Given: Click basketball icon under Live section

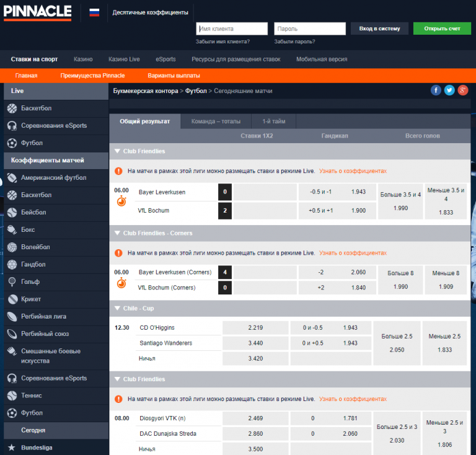Looking at the screenshot, I should click(12, 108).
